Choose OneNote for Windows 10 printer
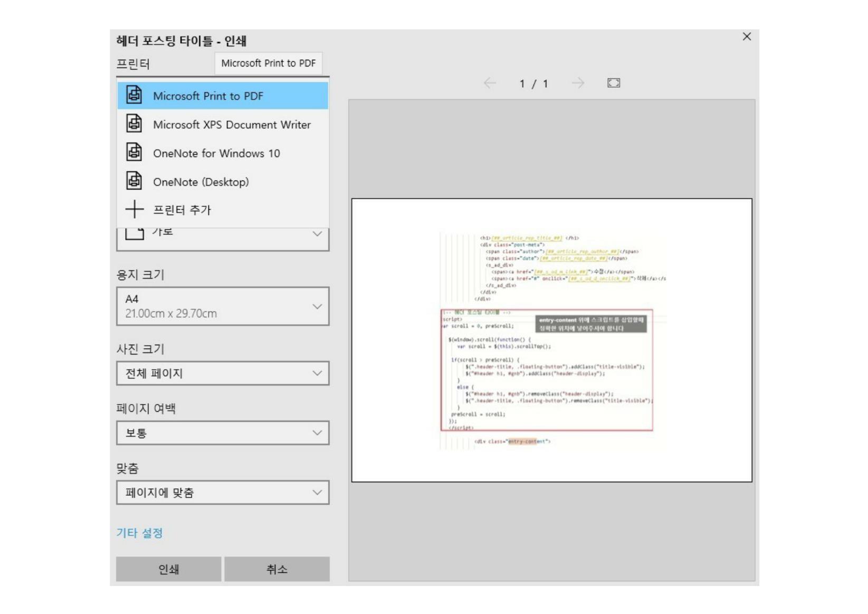 pyautogui.click(x=223, y=153)
